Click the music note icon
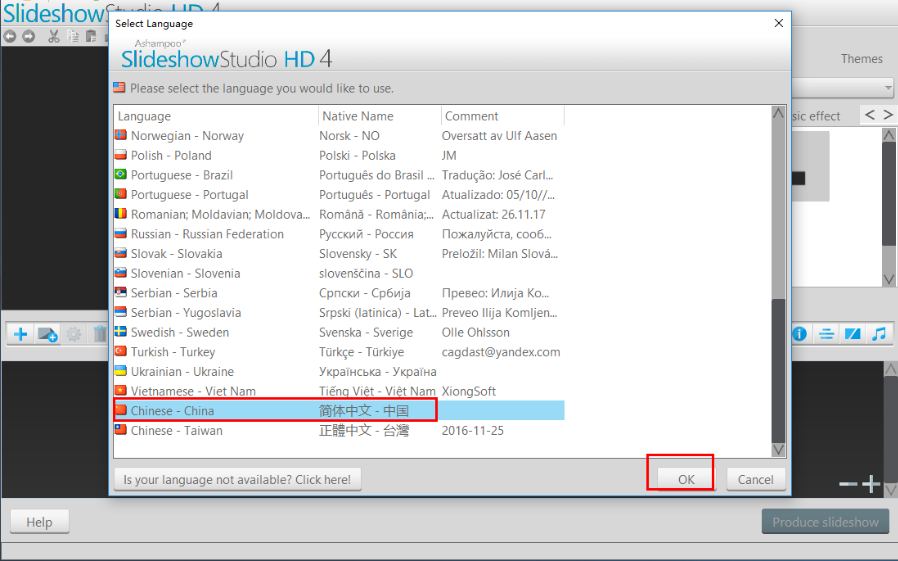 coord(879,334)
